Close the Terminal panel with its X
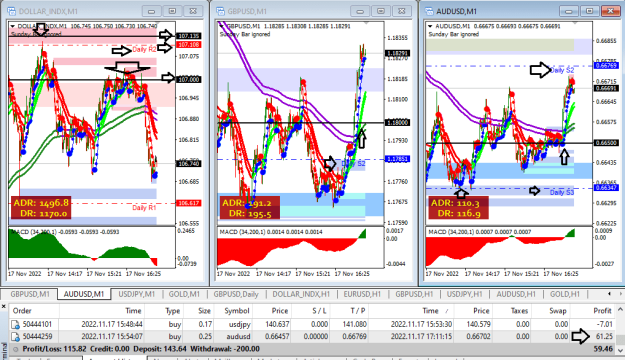 click(x=4, y=307)
